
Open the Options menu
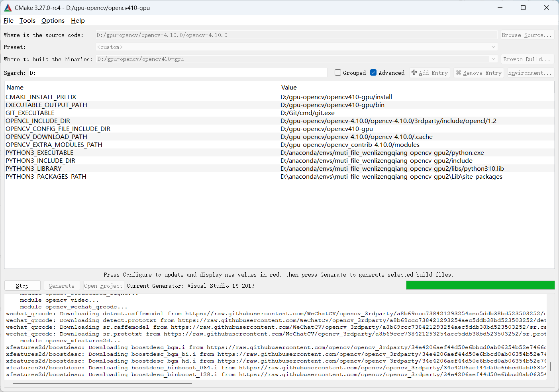tap(53, 20)
